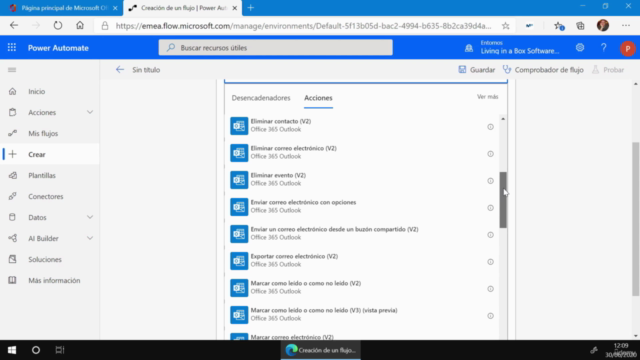Show info for Marcar como leído o no leído (V2)
The height and width of the screenshot is (360, 640).
[x=490, y=289]
